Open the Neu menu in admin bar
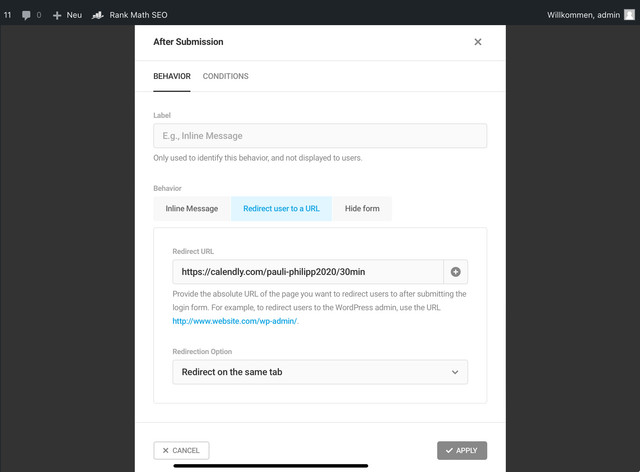Viewport: 640px width, 472px height. pos(74,15)
